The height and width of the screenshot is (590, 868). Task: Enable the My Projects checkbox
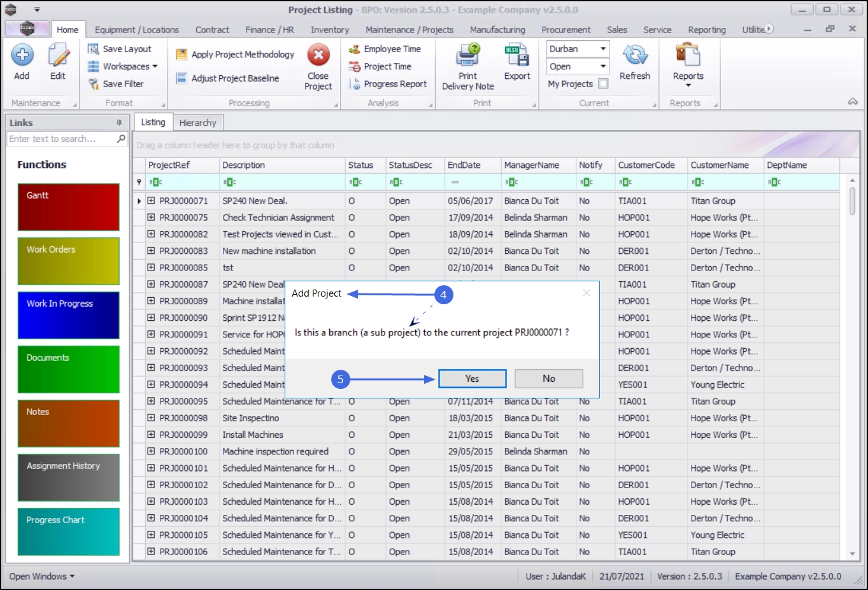coord(603,84)
